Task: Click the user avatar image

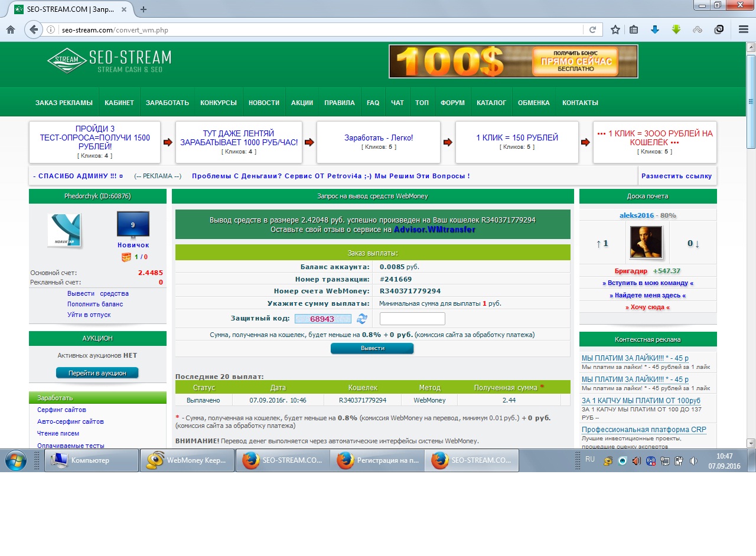Action: [x=64, y=230]
